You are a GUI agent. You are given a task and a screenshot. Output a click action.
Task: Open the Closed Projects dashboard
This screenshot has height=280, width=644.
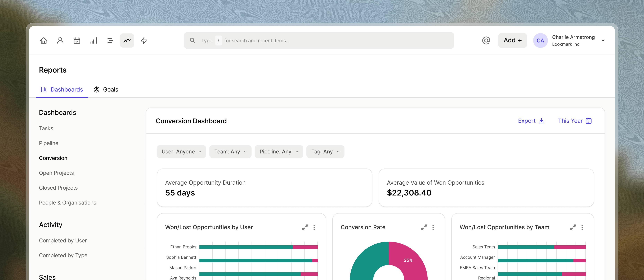(x=58, y=188)
